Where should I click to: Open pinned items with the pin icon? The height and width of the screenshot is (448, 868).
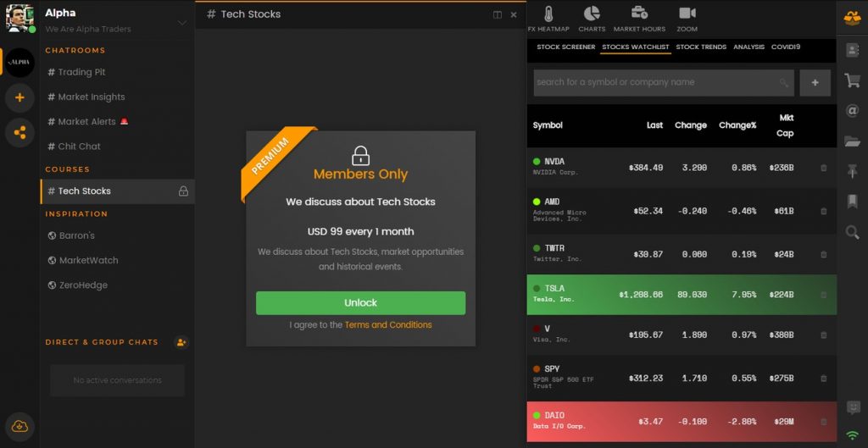852,171
